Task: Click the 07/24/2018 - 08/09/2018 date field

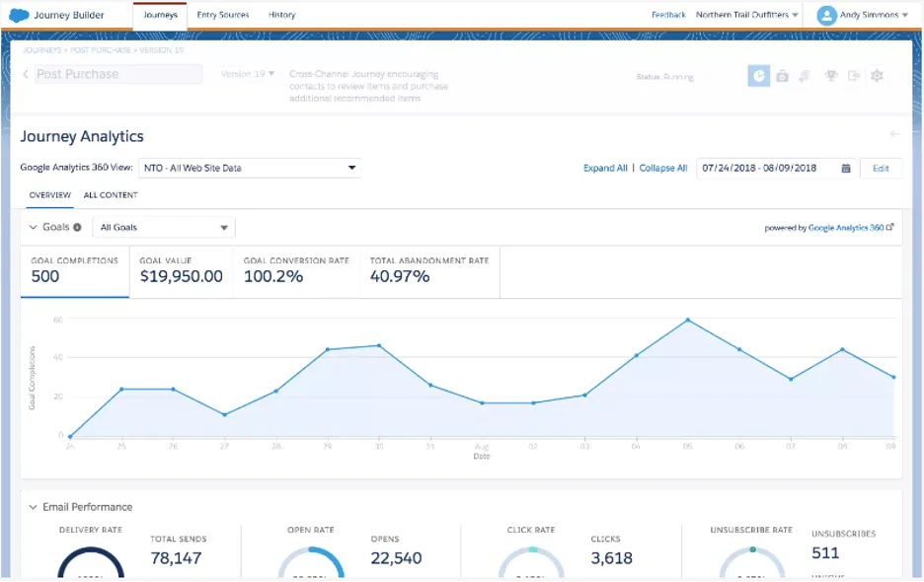Action: point(777,169)
